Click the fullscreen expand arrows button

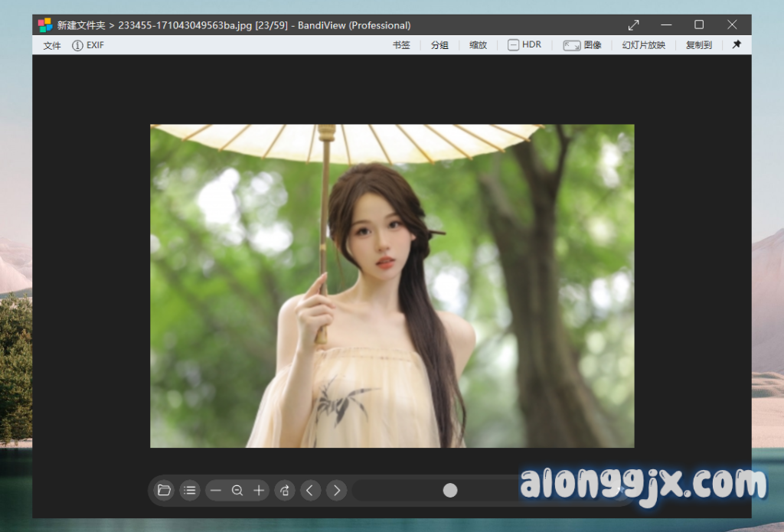click(x=633, y=24)
